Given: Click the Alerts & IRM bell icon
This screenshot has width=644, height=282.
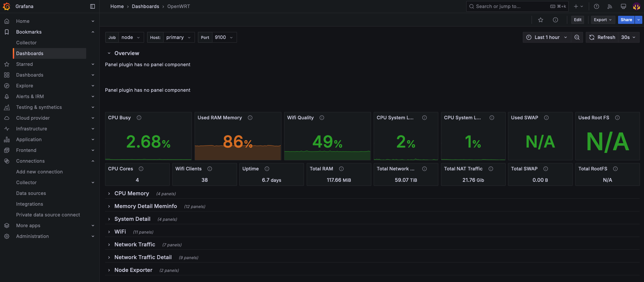Looking at the screenshot, I should [x=7, y=96].
